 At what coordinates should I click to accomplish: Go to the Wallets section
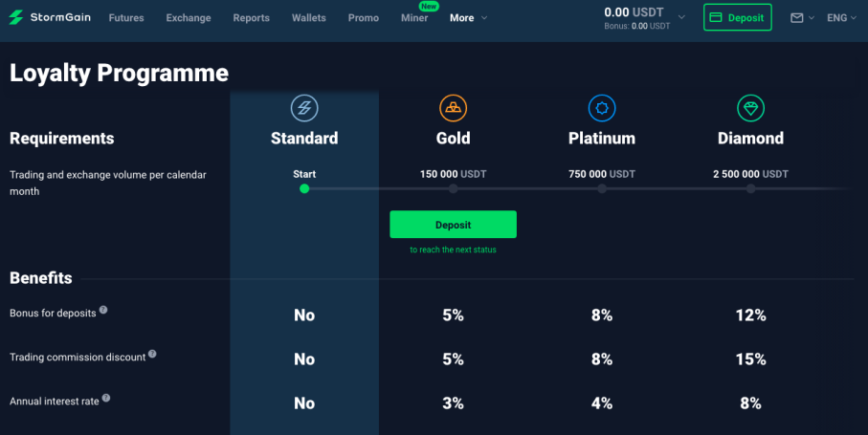309,18
